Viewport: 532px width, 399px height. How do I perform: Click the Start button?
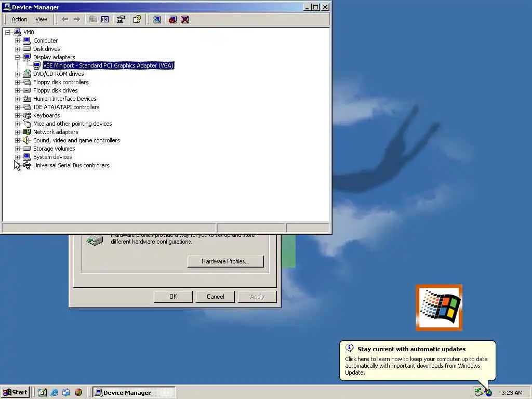[16, 393]
